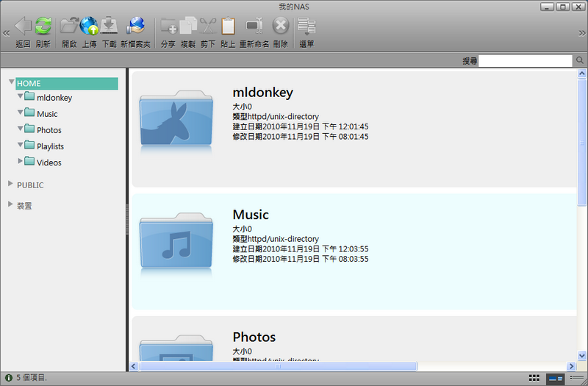Click the Paste (貼上) clipboard icon

(x=228, y=26)
